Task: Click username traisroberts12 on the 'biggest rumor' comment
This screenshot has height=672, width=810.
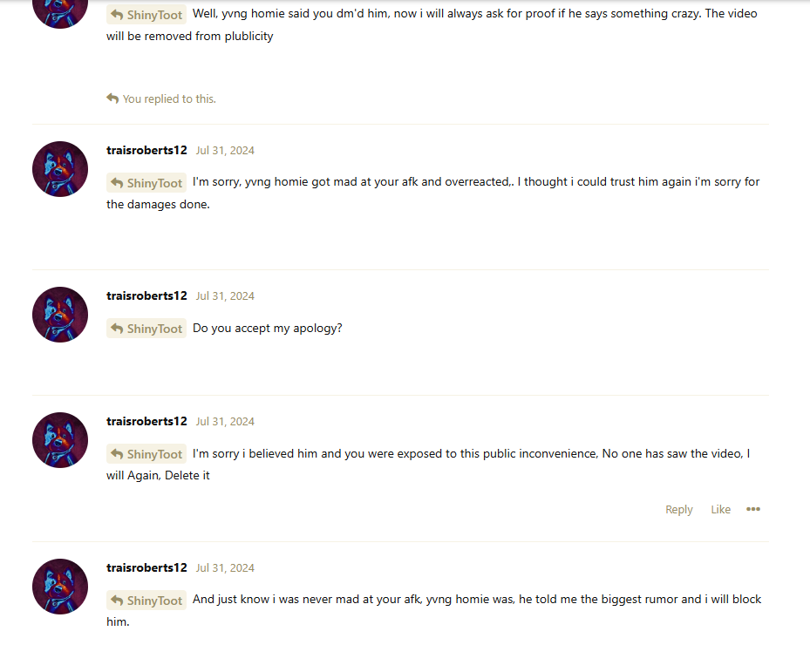Action: tap(146, 567)
